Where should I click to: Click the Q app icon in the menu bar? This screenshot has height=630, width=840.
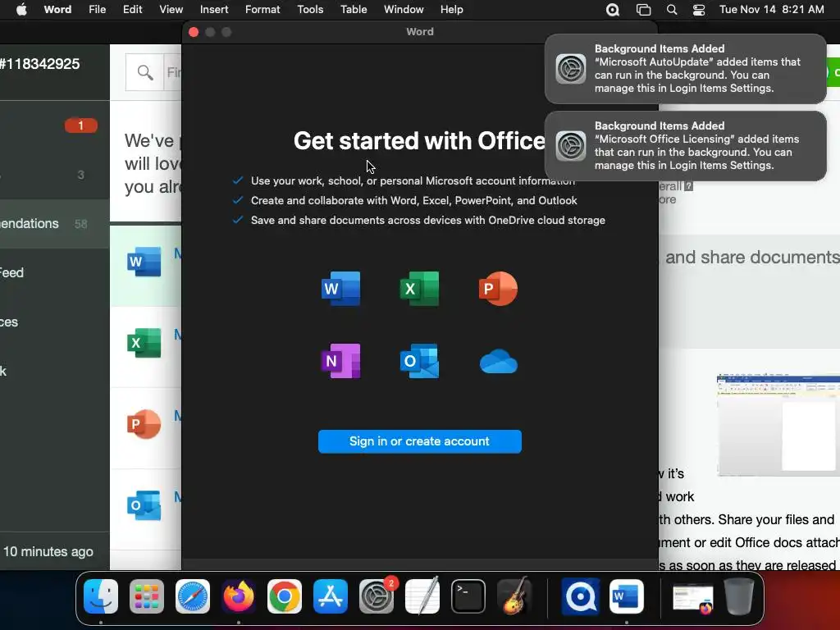pyautogui.click(x=612, y=10)
